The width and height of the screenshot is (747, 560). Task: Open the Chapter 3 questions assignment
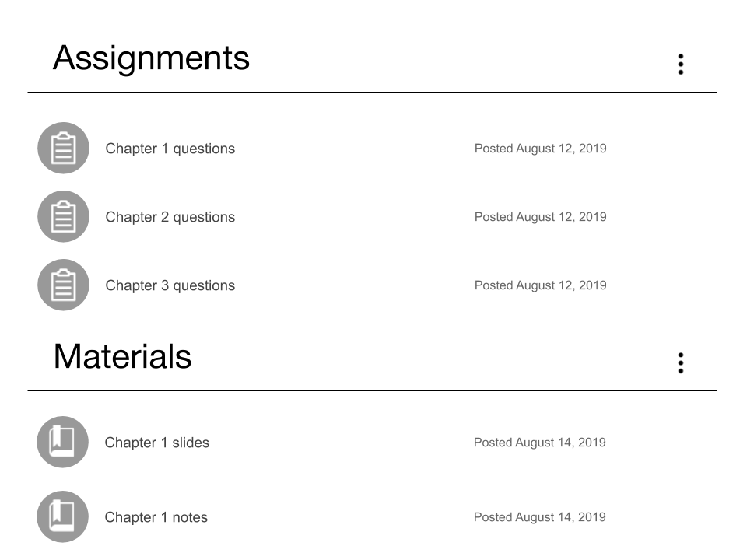point(170,285)
